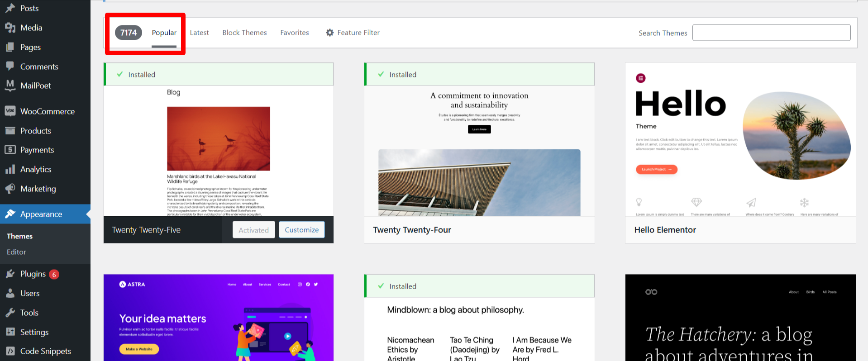Image resolution: width=868 pixels, height=361 pixels.
Task: Open the Astra theme thumbnail
Action: 219,318
